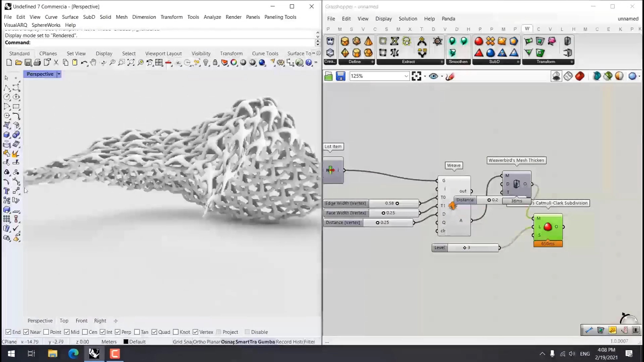Switch to the Front viewport tab

click(82, 321)
